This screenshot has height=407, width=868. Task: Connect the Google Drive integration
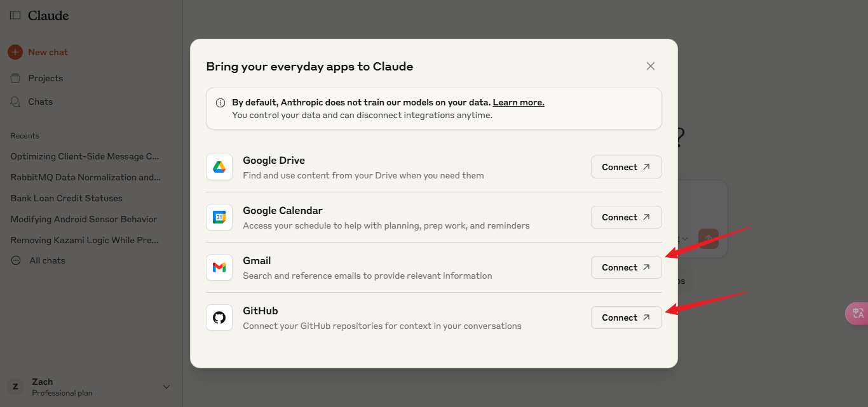coord(626,167)
